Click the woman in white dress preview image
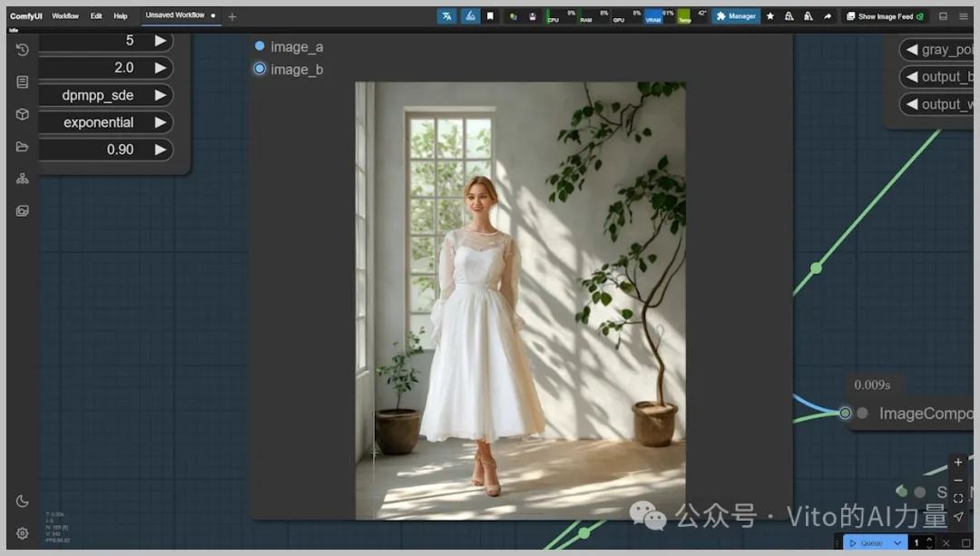This screenshot has height=556, width=980. coord(520,300)
